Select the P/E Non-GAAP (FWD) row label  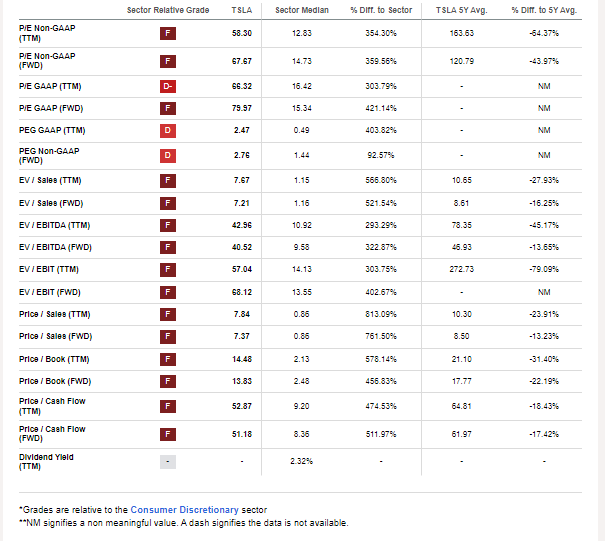pyautogui.click(x=47, y=61)
